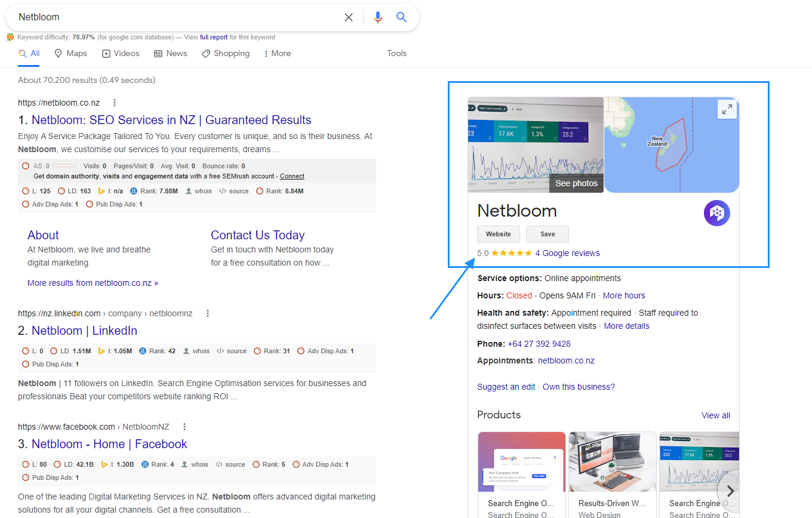The image size is (812, 518).
Task: Open options for the netbloom.co.nz result
Action: 115,103
